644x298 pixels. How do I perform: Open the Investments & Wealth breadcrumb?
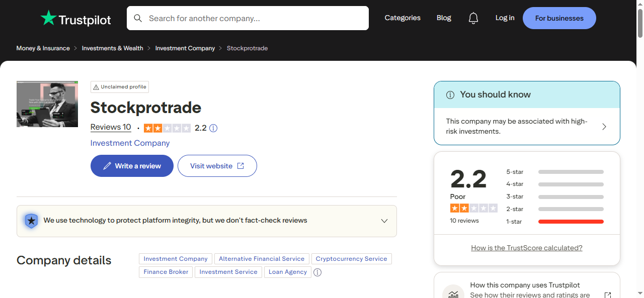click(112, 48)
